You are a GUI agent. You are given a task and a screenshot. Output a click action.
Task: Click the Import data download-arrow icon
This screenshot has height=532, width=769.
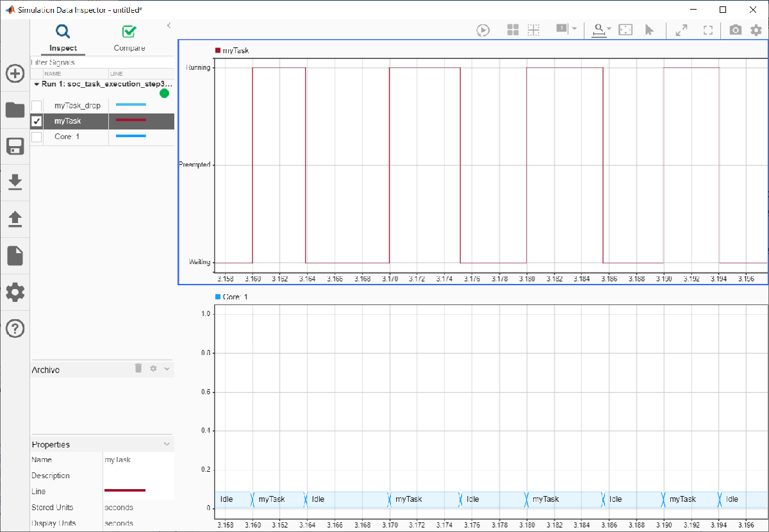tap(15, 183)
